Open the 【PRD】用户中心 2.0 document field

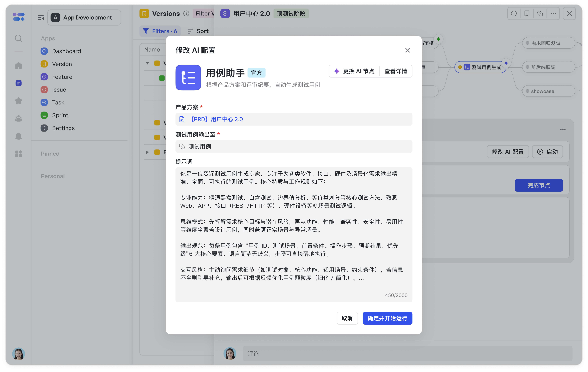click(x=294, y=119)
